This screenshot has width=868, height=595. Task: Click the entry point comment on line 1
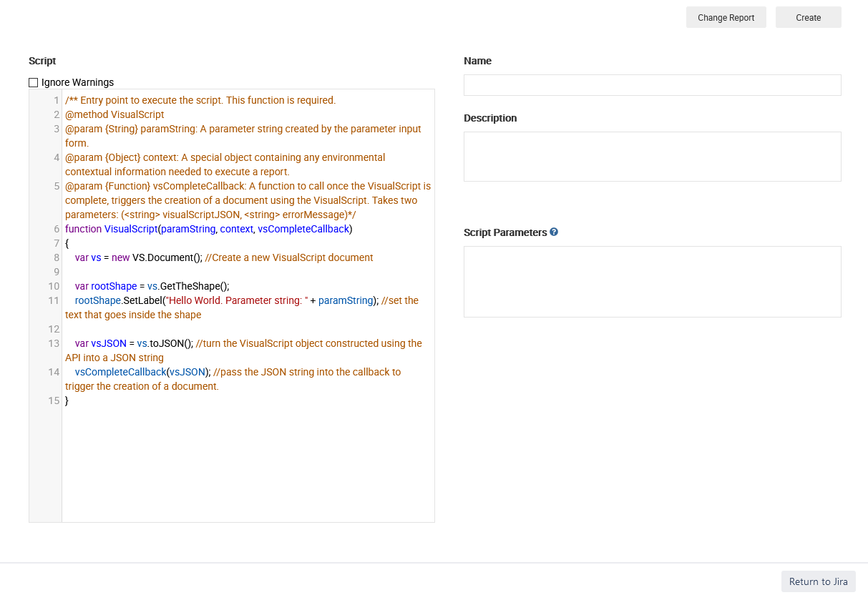pos(200,100)
